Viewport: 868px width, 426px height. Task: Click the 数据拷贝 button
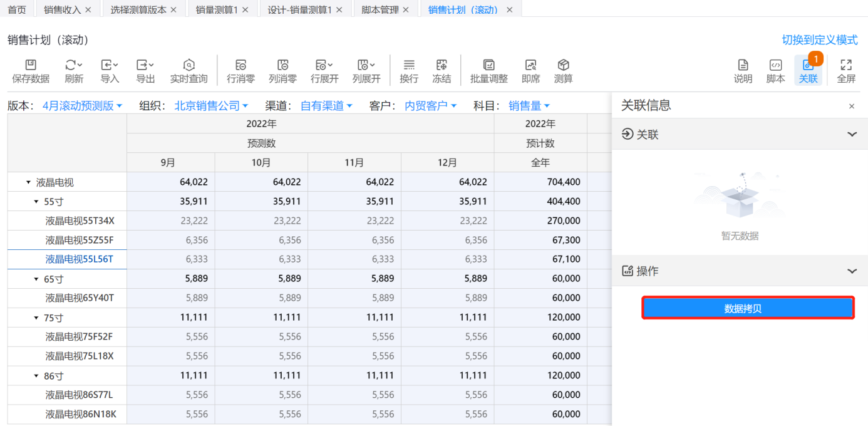748,308
